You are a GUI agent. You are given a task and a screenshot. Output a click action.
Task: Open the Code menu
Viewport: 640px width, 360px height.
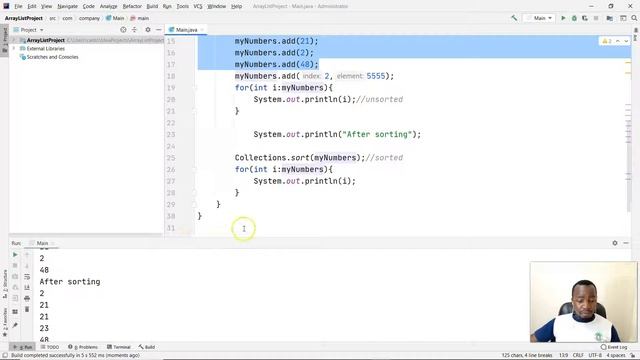[89, 6]
